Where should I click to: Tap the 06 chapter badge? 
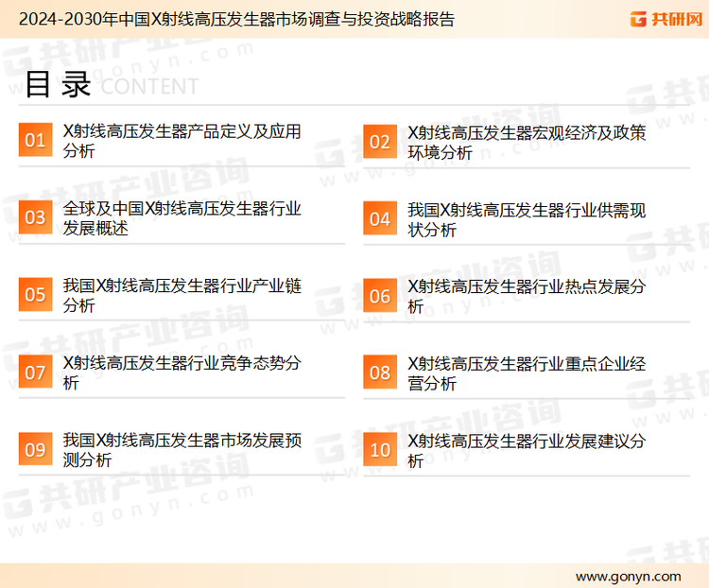(379, 295)
